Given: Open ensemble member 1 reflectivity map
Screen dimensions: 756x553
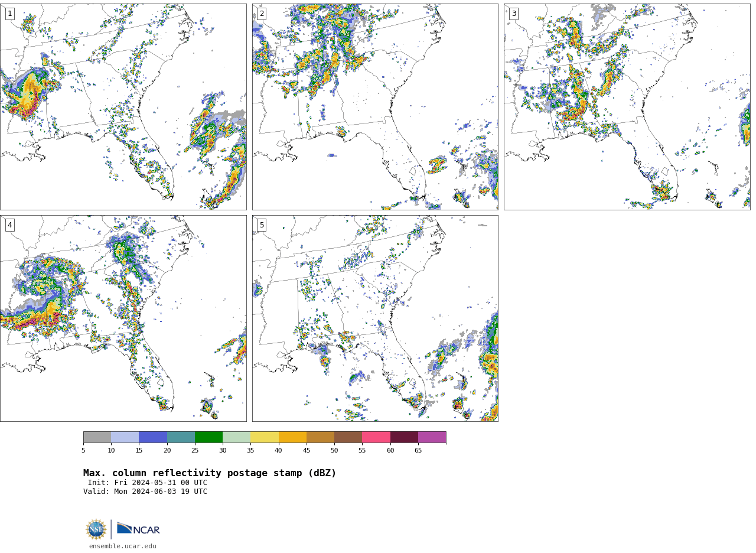Looking at the screenshot, I should (x=123, y=107).
